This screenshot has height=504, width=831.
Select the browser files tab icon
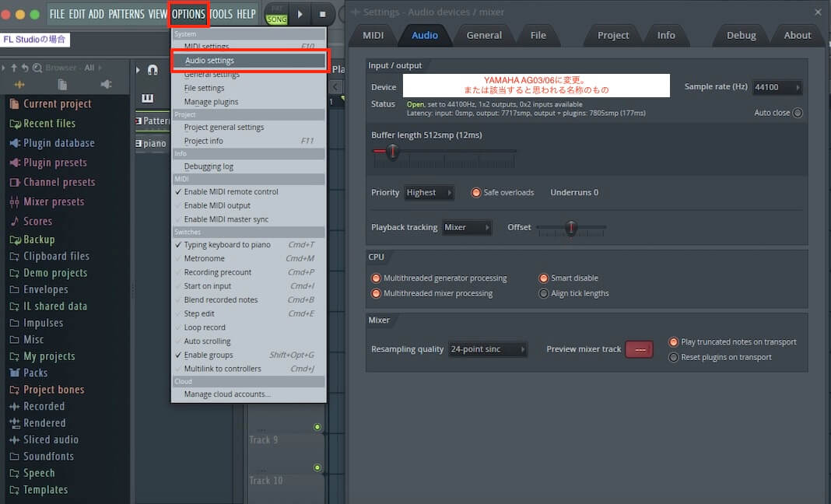pyautogui.click(x=62, y=84)
